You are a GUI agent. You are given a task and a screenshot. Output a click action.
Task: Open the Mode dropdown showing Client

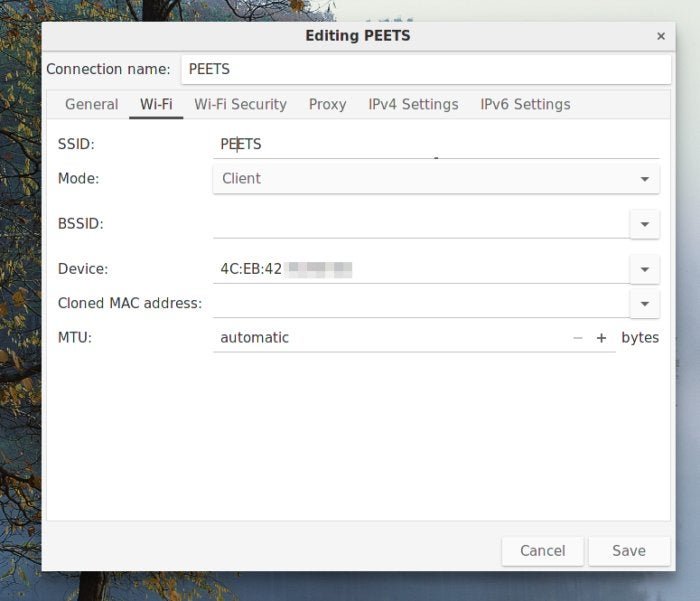tap(436, 179)
